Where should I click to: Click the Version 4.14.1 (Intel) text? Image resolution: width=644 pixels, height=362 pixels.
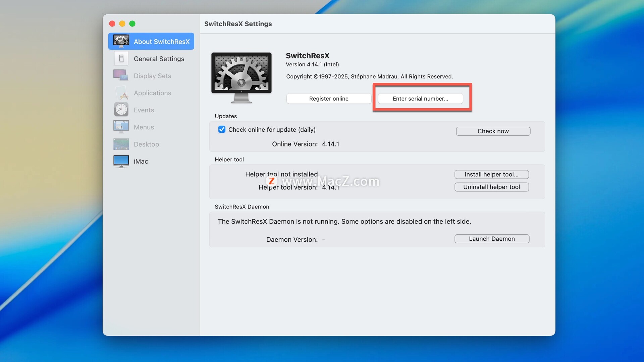[x=312, y=64]
